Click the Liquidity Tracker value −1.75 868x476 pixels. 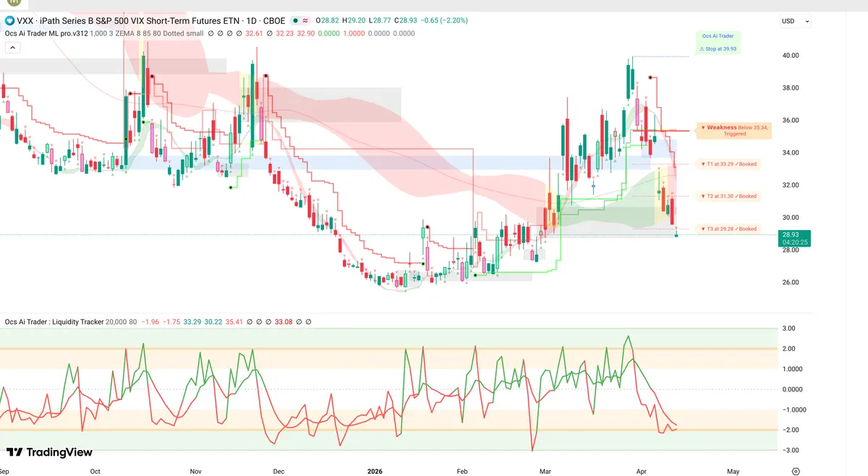(x=171, y=322)
